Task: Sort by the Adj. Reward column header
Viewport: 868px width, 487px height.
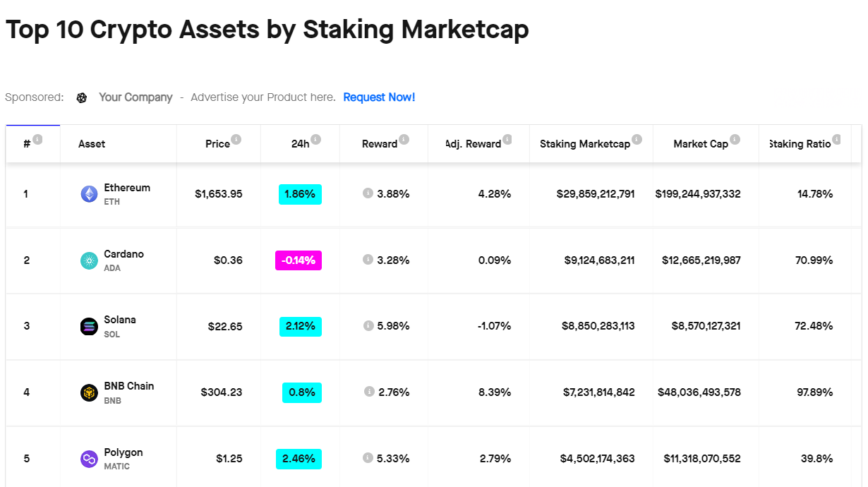Action: tap(474, 144)
